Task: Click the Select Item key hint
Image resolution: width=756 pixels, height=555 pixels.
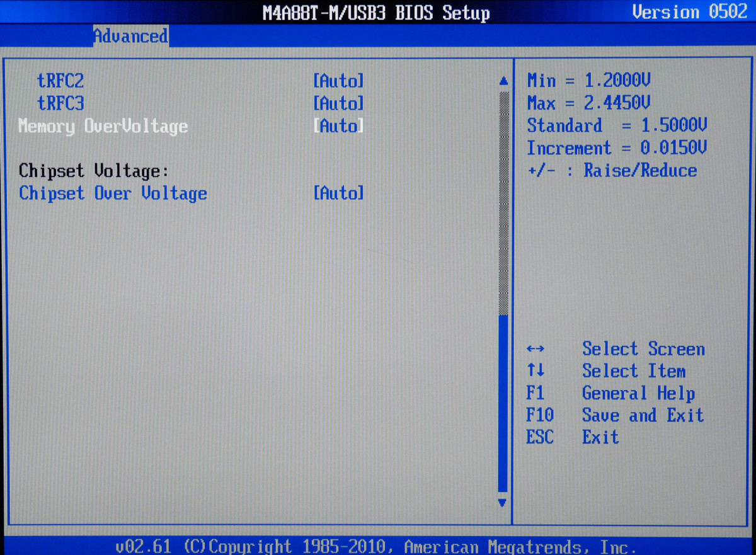Action: (x=606, y=371)
